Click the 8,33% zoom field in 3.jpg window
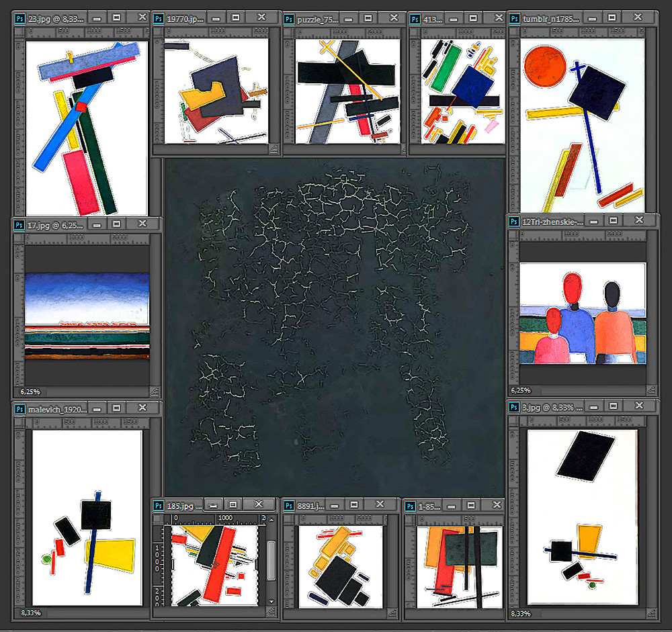 pyautogui.click(x=521, y=614)
